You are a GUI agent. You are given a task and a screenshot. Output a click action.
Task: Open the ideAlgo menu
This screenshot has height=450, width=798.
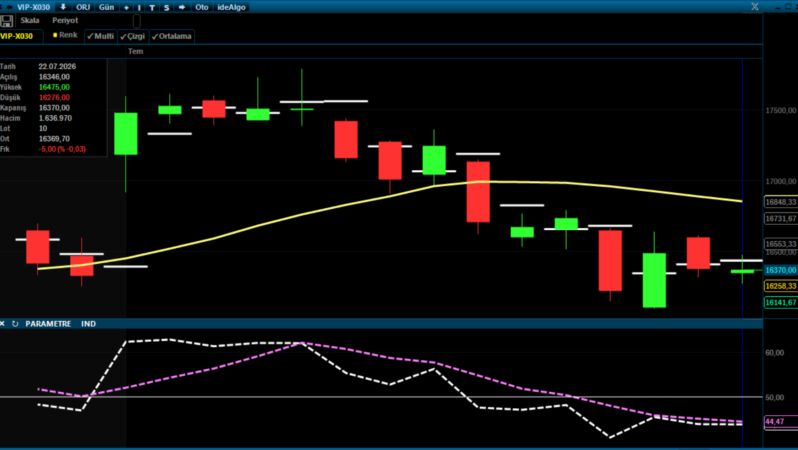tap(232, 7)
